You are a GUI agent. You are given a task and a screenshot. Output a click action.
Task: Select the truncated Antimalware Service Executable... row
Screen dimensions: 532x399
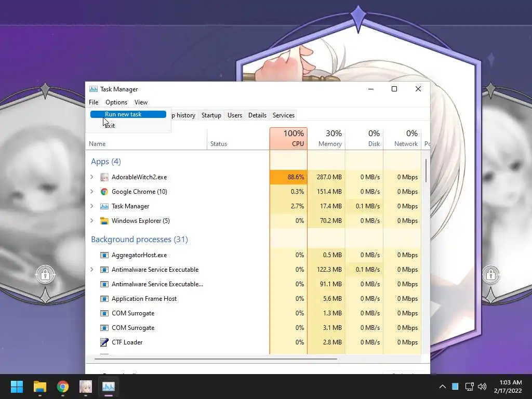[x=254, y=284]
